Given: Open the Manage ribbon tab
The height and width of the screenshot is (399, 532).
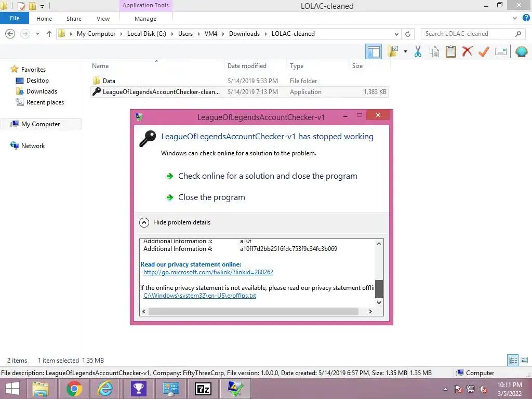Looking at the screenshot, I should tap(145, 19).
